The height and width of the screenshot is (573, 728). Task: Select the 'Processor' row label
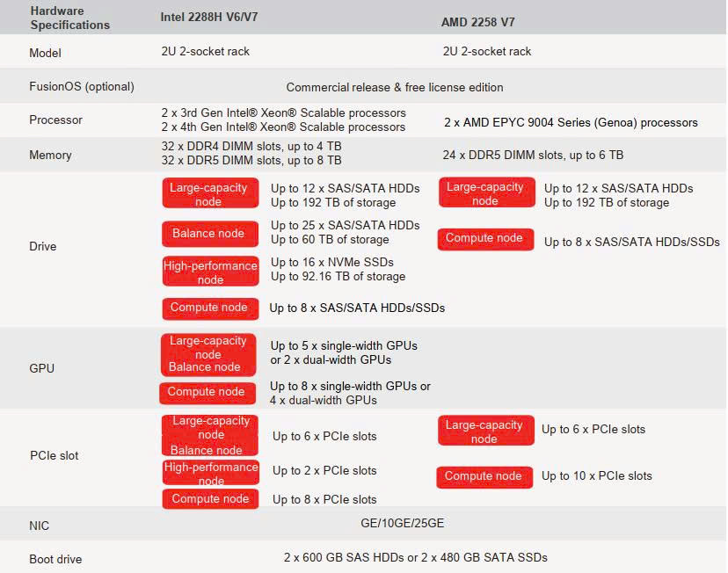[x=55, y=120]
